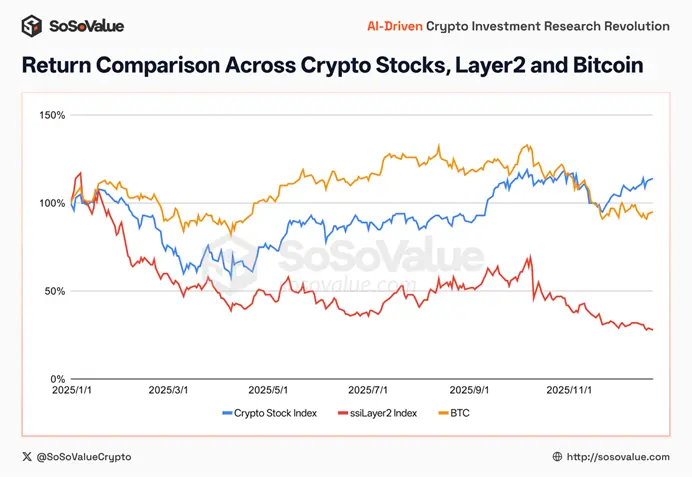Open the http://sosovalue.com link
692x477 pixels.
point(617,456)
